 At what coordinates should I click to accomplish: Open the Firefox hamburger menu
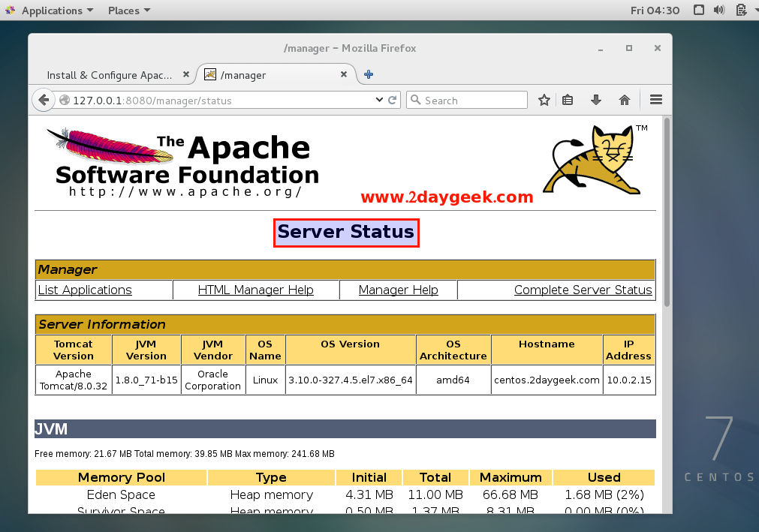click(656, 100)
